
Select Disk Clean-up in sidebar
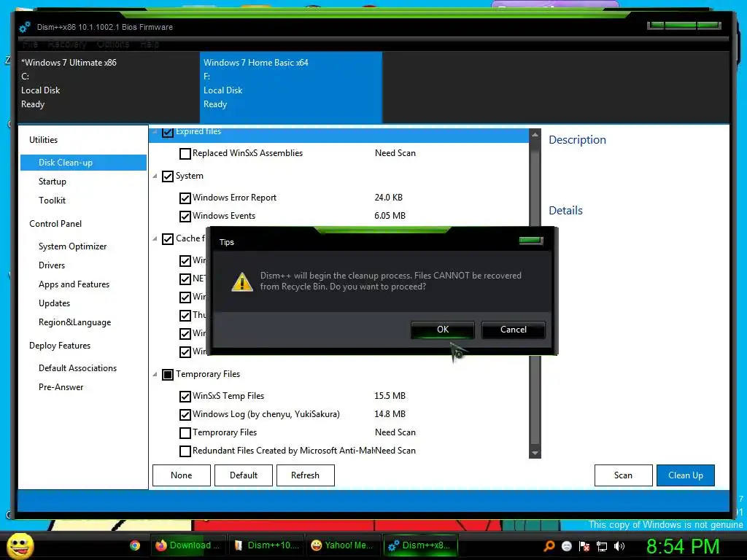[83, 163]
